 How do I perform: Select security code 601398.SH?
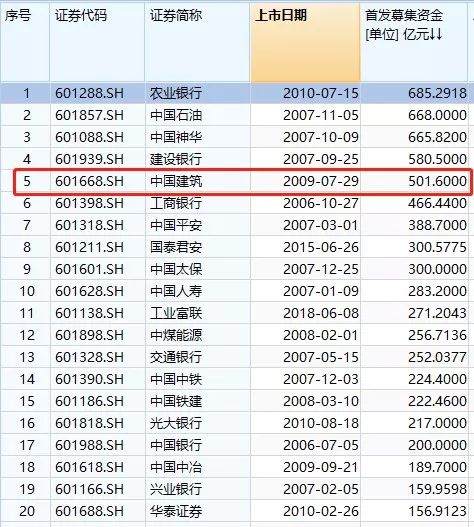(90, 203)
